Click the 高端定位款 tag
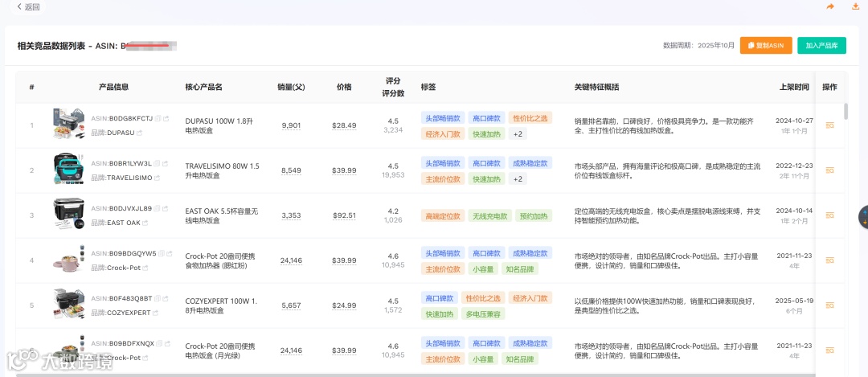868x377 pixels. click(443, 216)
